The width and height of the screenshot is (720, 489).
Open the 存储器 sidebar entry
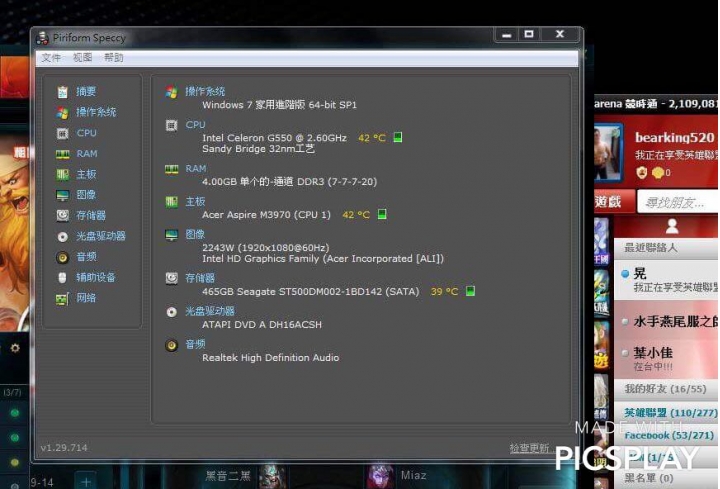[x=91, y=215]
